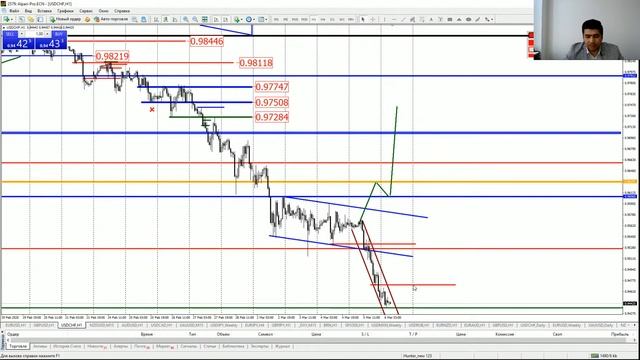Switch the chart to bar chart type

[156, 19]
